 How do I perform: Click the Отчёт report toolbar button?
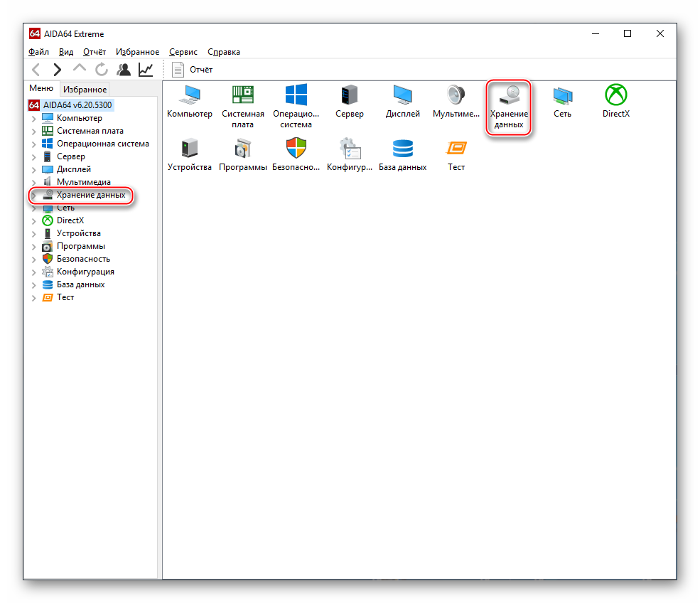(x=193, y=70)
